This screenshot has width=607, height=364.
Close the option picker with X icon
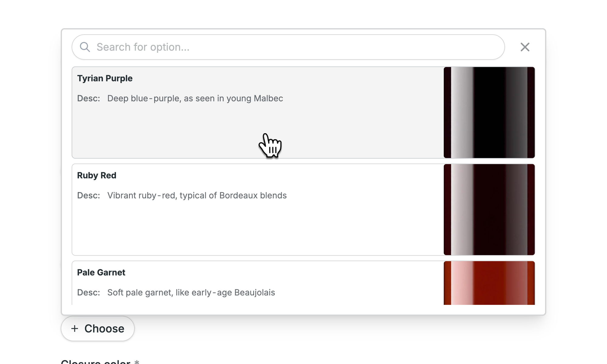pyautogui.click(x=525, y=47)
